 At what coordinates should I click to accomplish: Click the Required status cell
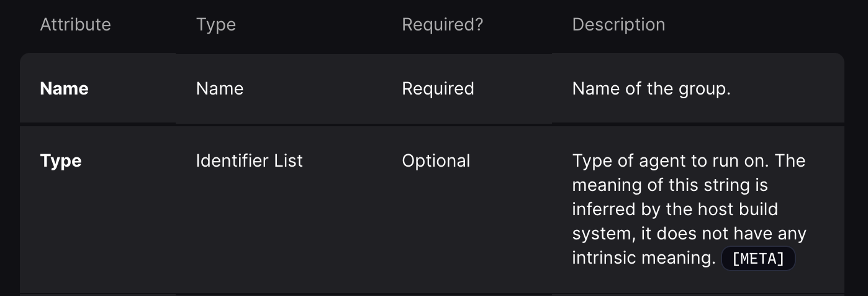tap(438, 89)
